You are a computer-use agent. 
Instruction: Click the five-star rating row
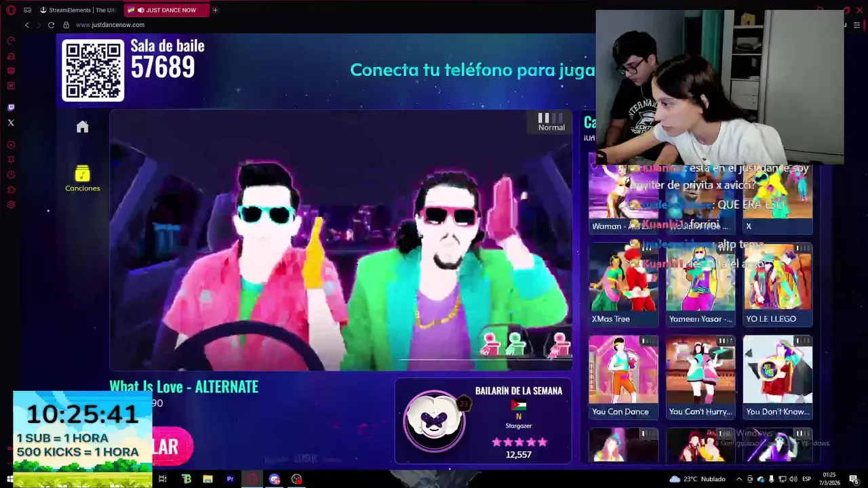(x=519, y=442)
